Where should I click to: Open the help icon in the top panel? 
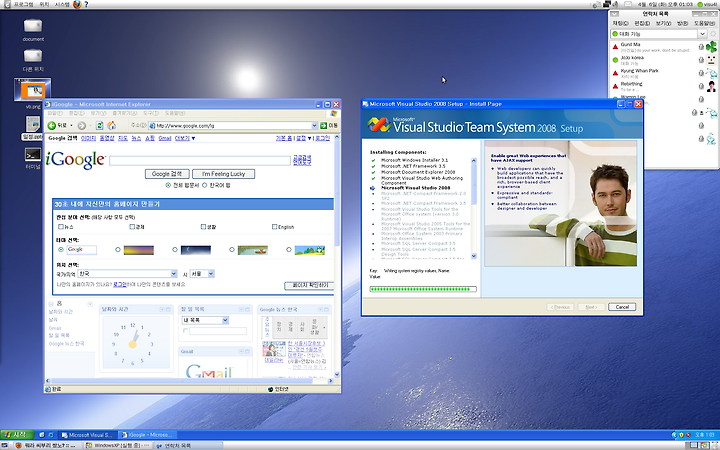pyautogui.click(x=86, y=4)
